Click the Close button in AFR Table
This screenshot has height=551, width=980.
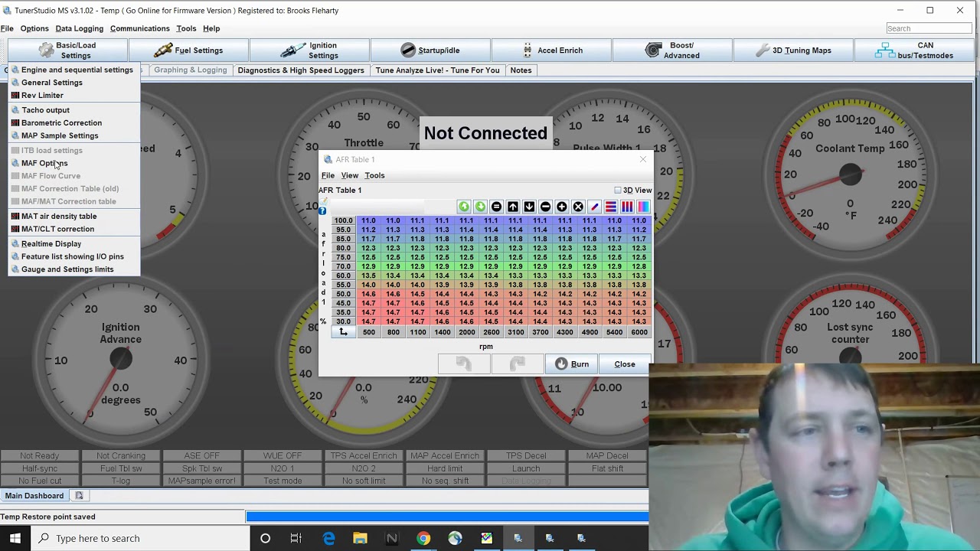625,364
